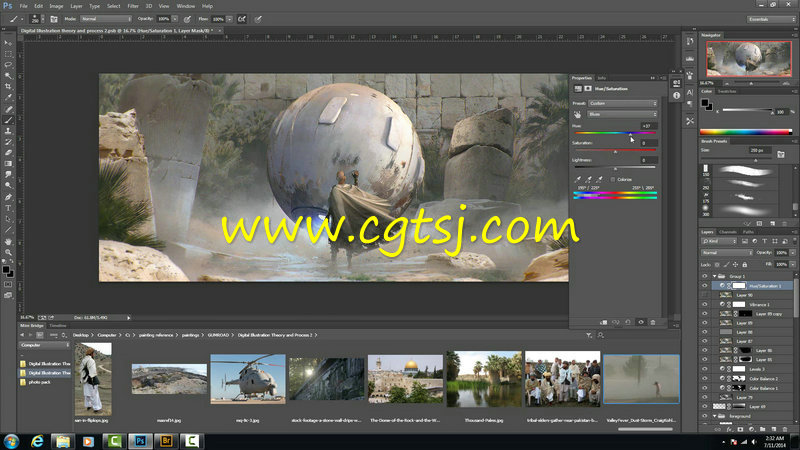Viewport: 800px width, 450px height.
Task: Select the Eraser tool
Action: tap(8, 153)
